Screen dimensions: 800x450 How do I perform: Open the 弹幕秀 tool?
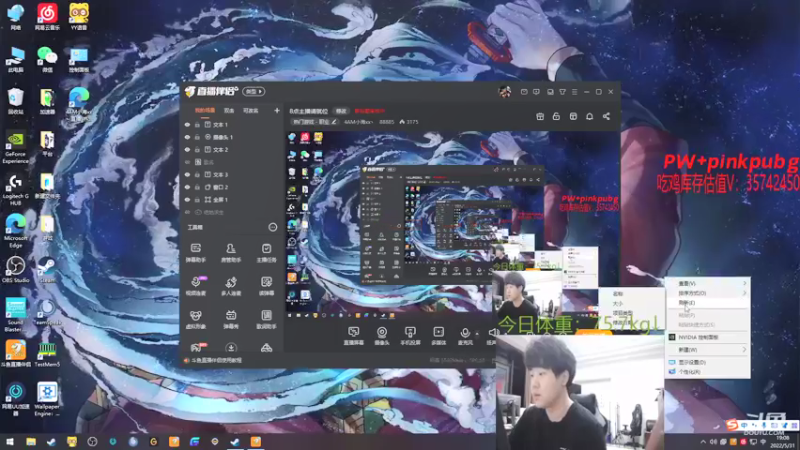click(231, 319)
